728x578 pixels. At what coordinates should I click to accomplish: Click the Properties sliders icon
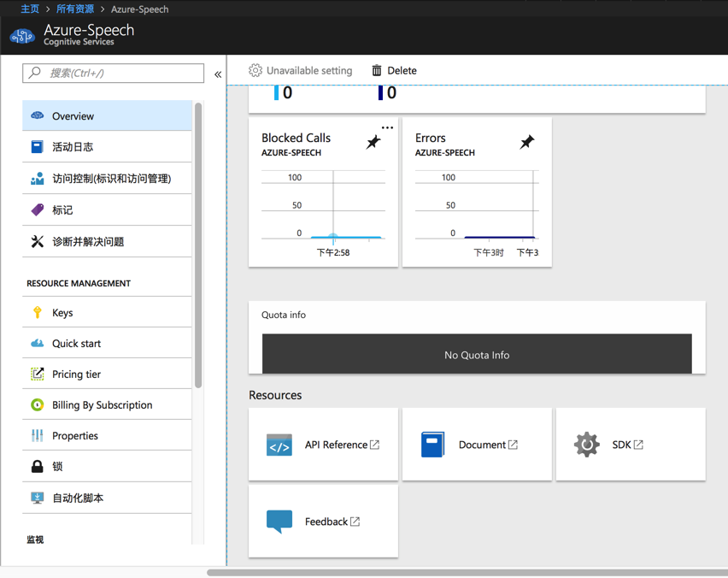click(37, 435)
